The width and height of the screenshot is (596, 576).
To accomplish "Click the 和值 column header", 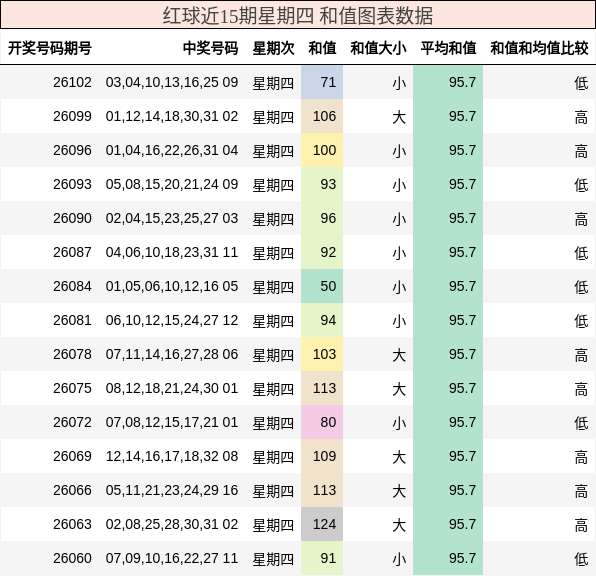I will tap(322, 48).
